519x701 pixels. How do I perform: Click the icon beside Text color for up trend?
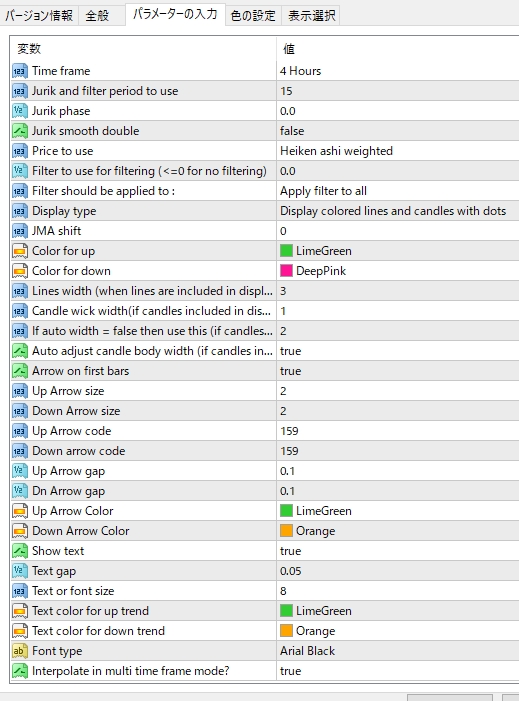(20, 611)
